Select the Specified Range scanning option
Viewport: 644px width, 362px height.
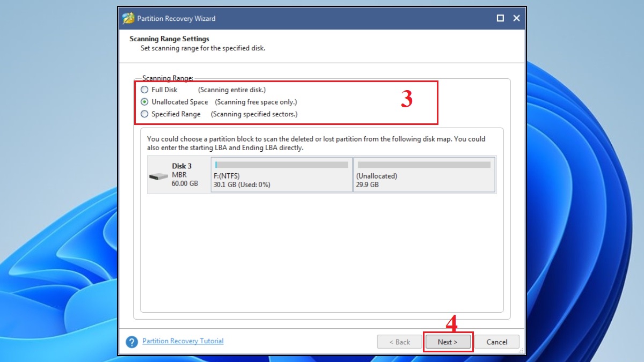pos(144,114)
